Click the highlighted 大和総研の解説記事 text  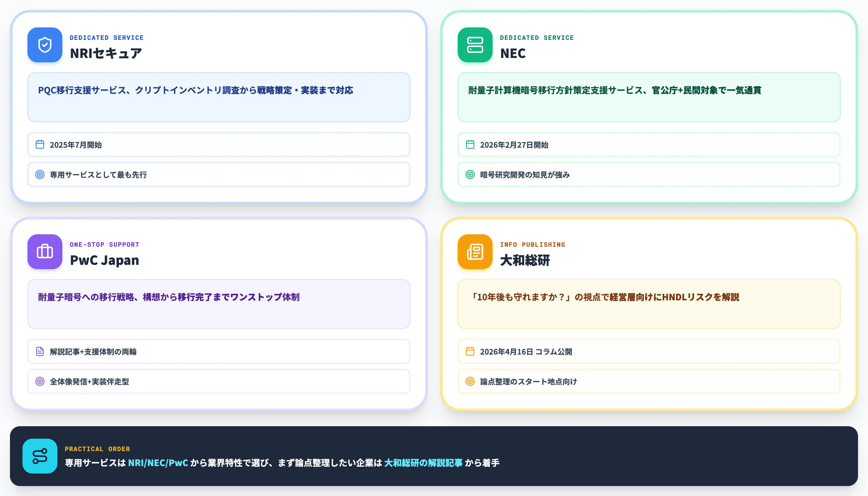pos(423,463)
